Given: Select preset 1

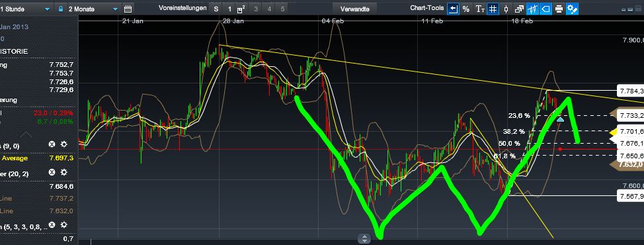Looking at the screenshot, I should pos(229,9).
